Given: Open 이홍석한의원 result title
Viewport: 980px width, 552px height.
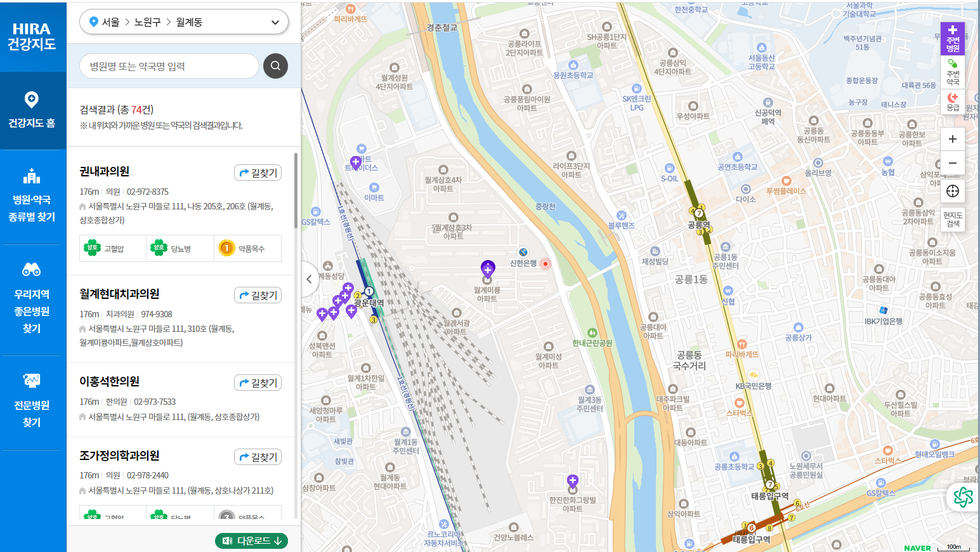Looking at the screenshot, I should click(109, 381).
